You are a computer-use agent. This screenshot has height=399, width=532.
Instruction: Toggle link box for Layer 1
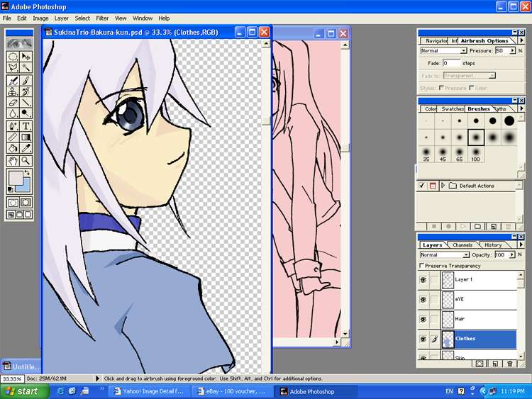(434, 280)
